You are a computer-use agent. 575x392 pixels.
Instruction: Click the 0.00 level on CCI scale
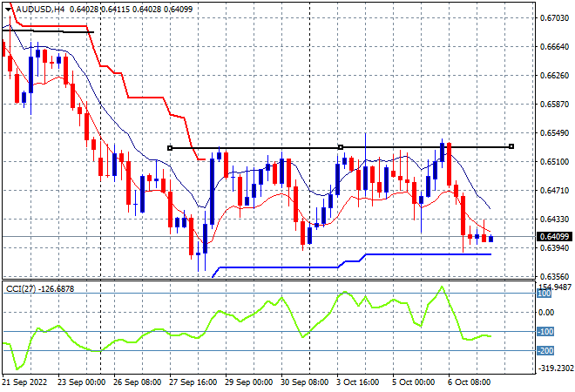pos(546,313)
